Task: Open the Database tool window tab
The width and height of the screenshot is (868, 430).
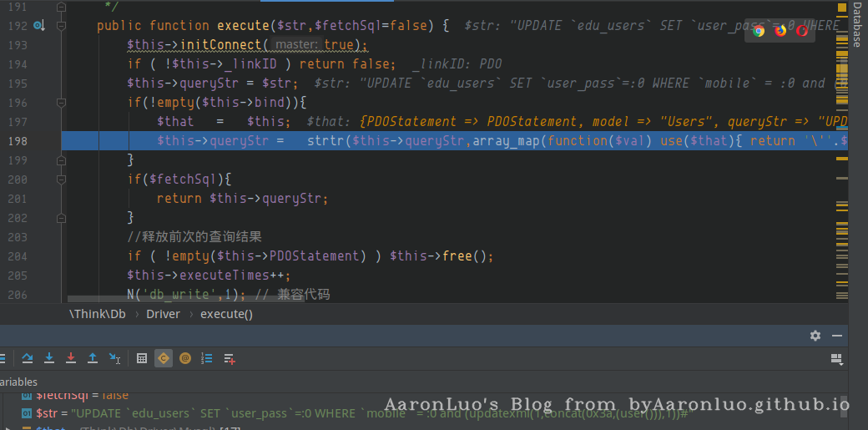Action: coord(857,25)
